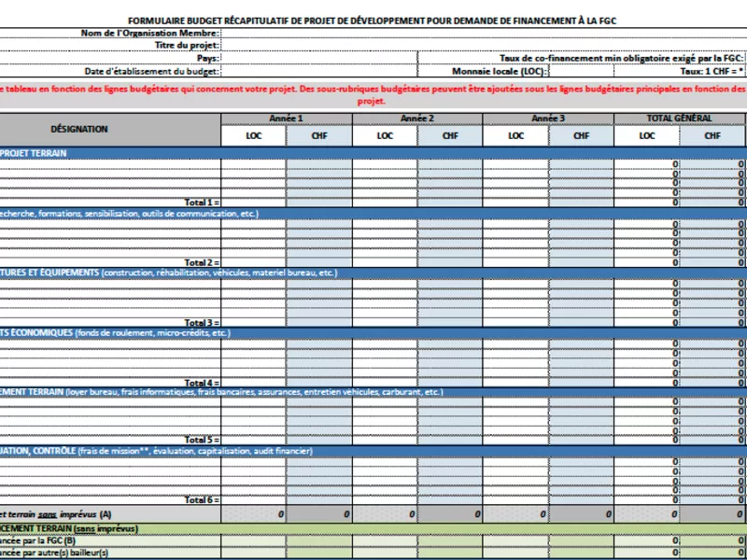The width and height of the screenshot is (747, 560).
Task: Select the 'Année 2' column header
Action: click(x=417, y=119)
